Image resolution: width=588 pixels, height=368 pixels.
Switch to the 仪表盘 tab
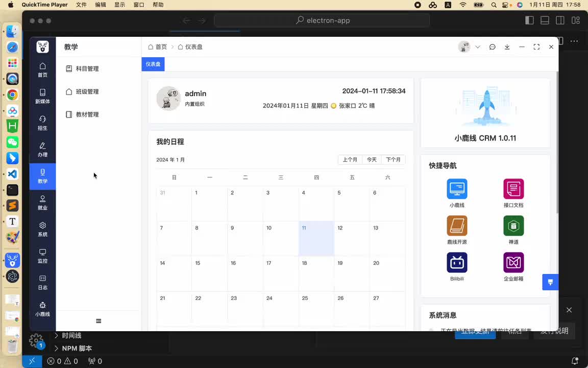coord(153,64)
